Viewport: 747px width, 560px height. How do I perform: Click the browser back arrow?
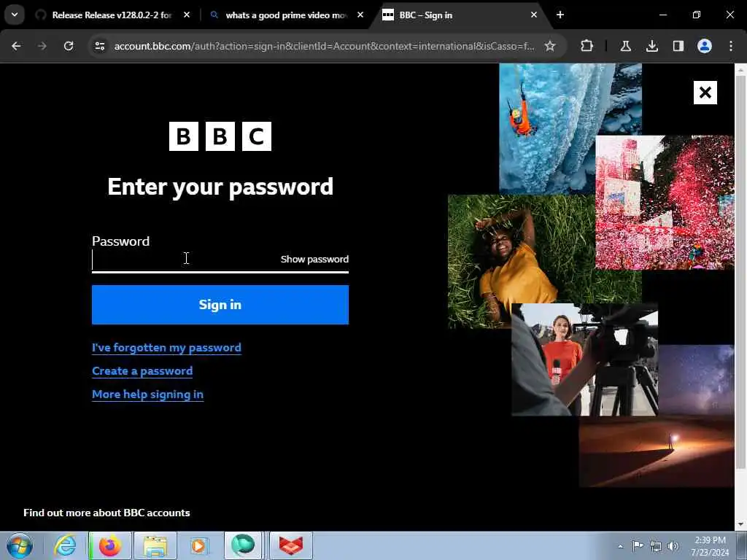[x=16, y=46]
